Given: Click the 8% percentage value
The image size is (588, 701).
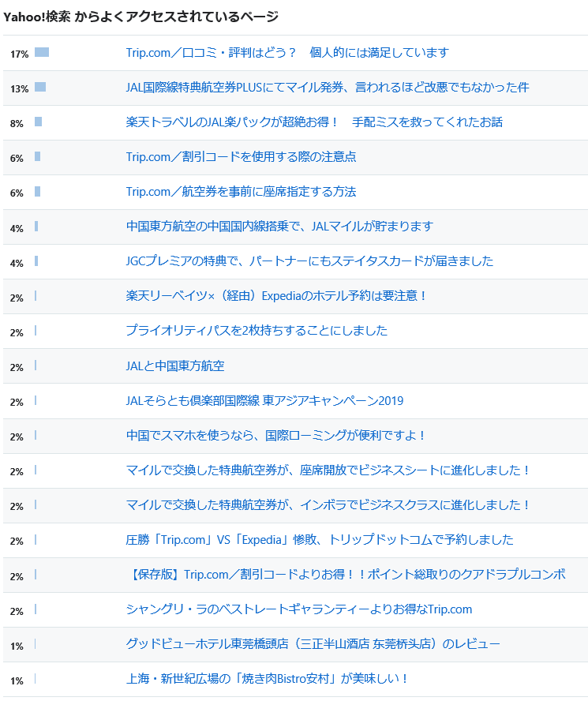Looking at the screenshot, I should tap(17, 124).
